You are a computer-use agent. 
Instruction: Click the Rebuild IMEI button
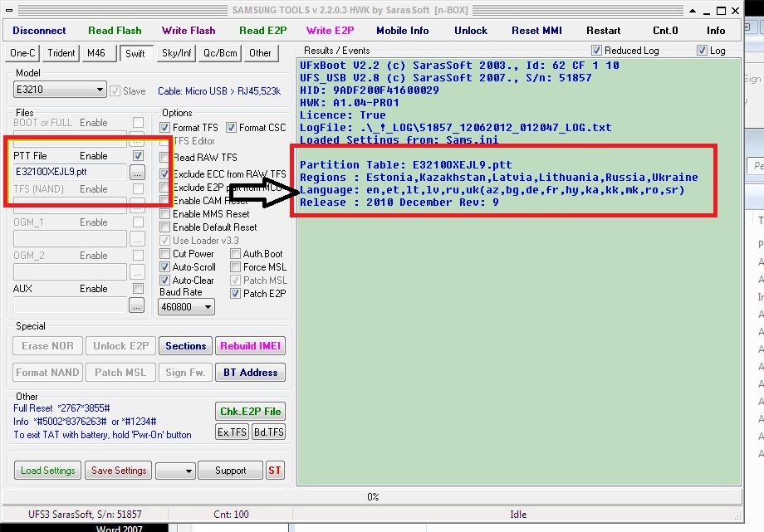click(x=251, y=346)
